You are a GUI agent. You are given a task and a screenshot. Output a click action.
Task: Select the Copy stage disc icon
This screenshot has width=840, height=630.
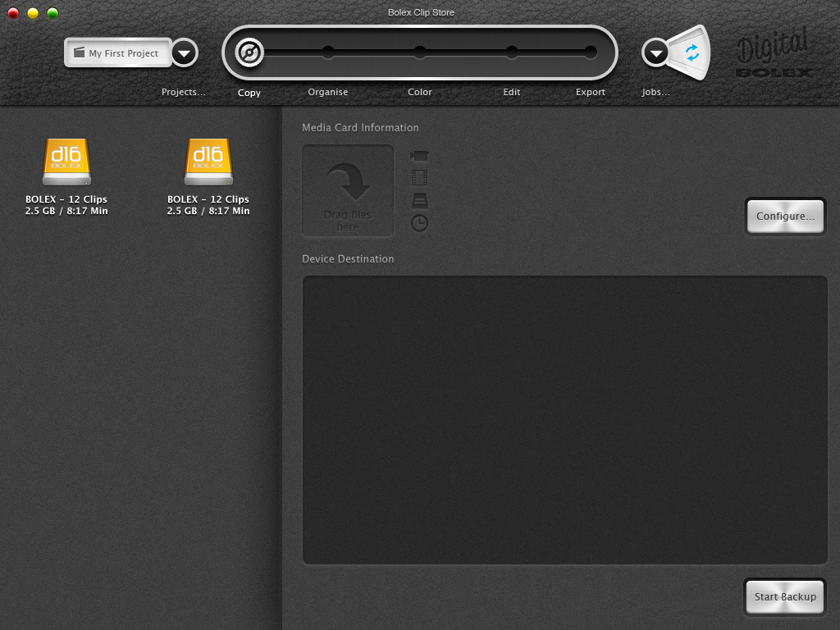pyautogui.click(x=249, y=52)
